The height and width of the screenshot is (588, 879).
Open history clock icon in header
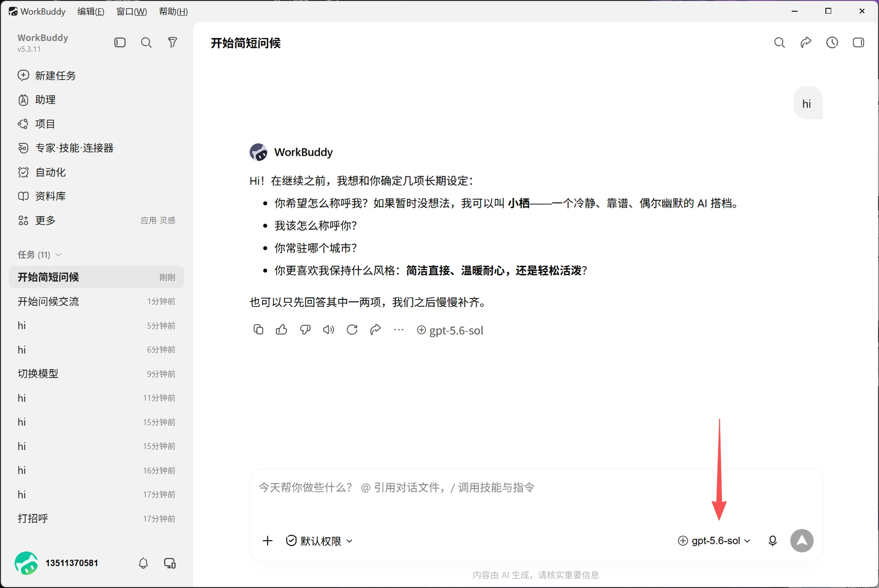tap(832, 42)
